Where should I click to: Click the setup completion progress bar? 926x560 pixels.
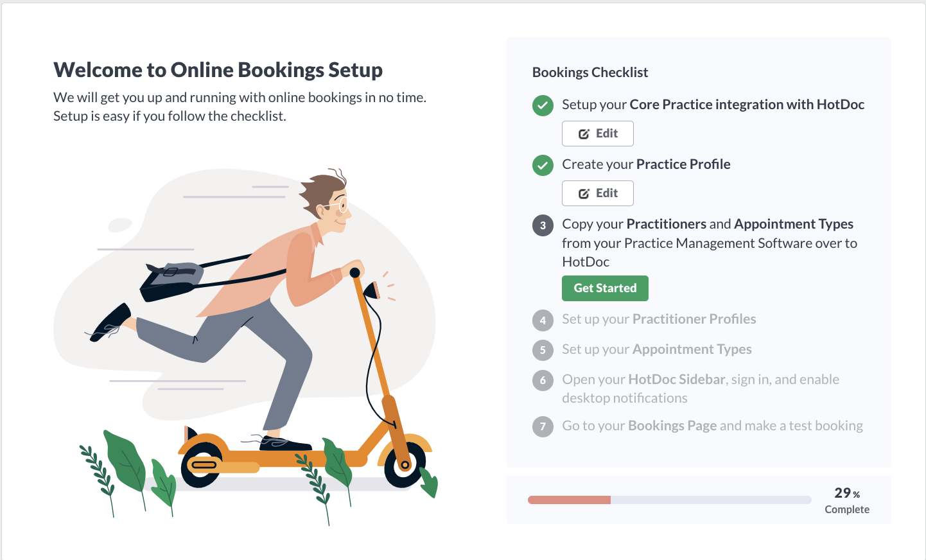coord(669,500)
